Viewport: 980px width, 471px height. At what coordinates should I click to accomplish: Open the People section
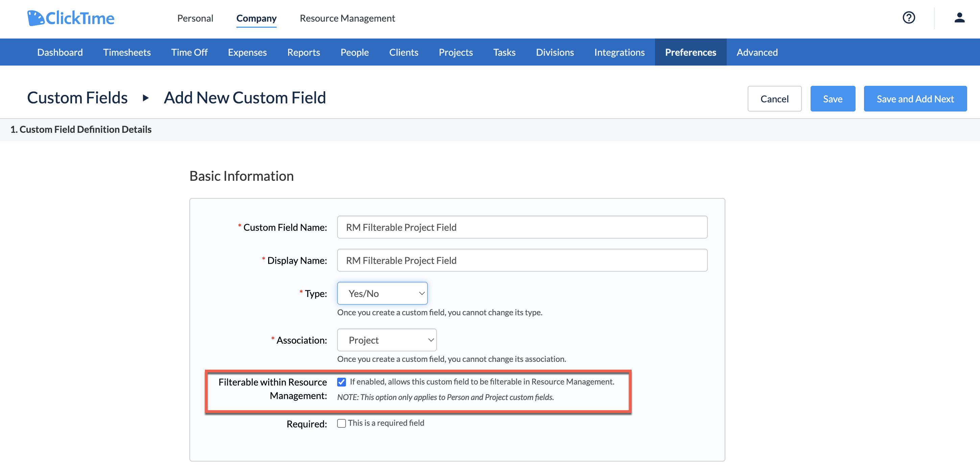[x=354, y=52]
